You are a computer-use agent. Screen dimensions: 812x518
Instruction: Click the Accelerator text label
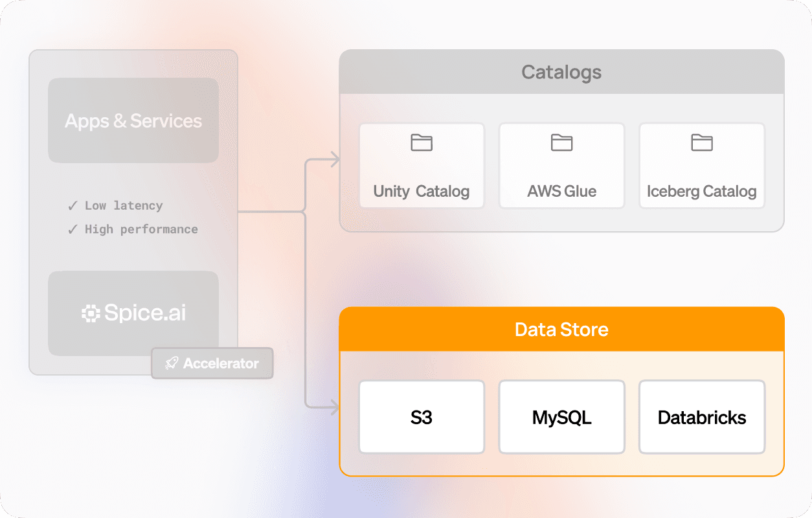221,364
